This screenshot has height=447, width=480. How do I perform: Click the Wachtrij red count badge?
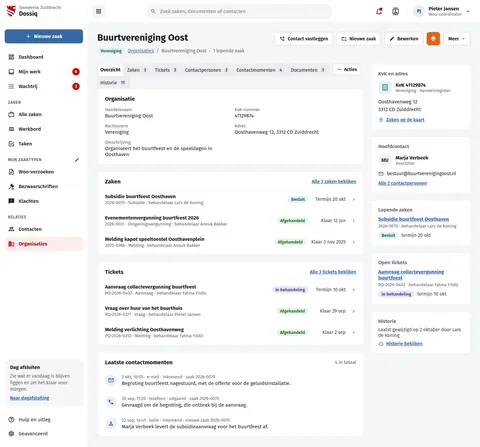[x=76, y=86]
